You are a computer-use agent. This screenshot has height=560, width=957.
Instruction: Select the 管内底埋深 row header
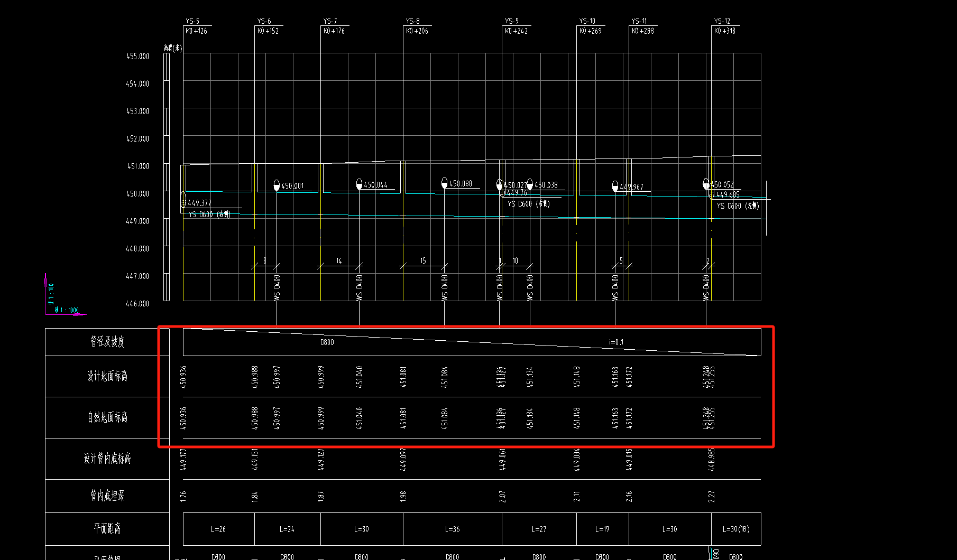tap(107, 496)
